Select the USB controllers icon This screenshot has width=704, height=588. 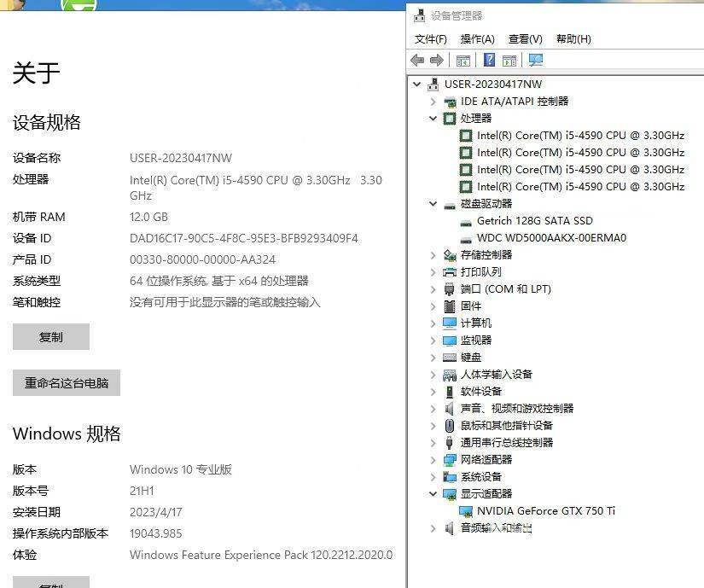[x=450, y=443]
